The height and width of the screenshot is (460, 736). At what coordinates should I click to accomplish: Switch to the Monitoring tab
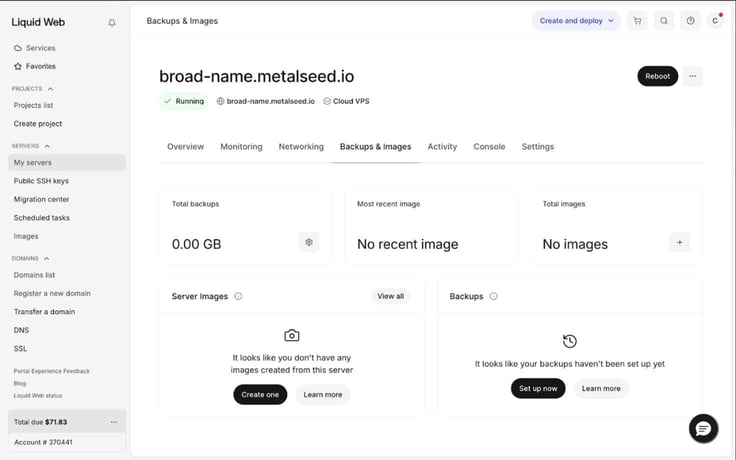pos(241,146)
